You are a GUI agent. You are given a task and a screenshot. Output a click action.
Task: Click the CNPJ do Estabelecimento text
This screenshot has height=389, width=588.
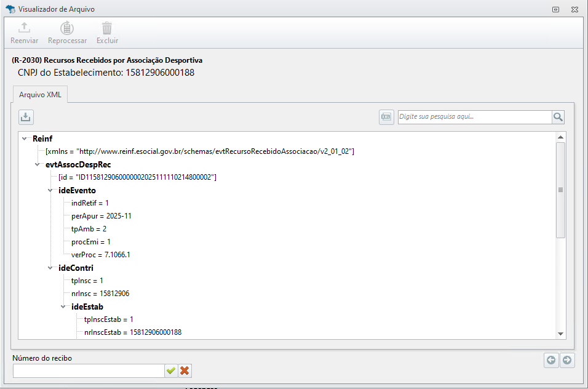[x=106, y=73]
